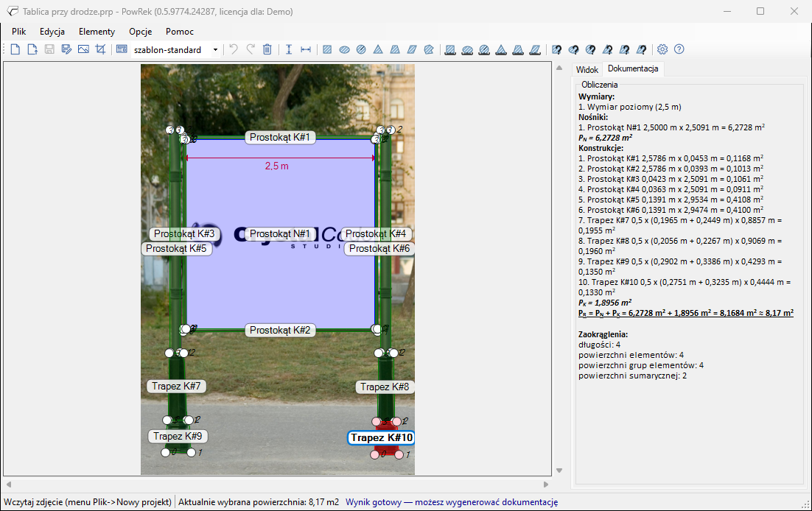
Task: Pick the plain hatched rectangle shape tool
Action: [327, 50]
